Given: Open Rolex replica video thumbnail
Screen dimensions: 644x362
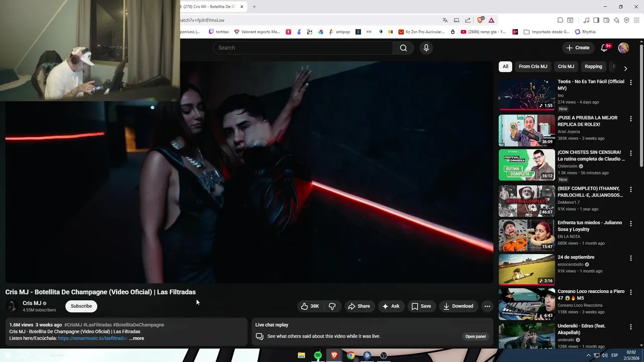Looking at the screenshot, I should click(527, 130).
